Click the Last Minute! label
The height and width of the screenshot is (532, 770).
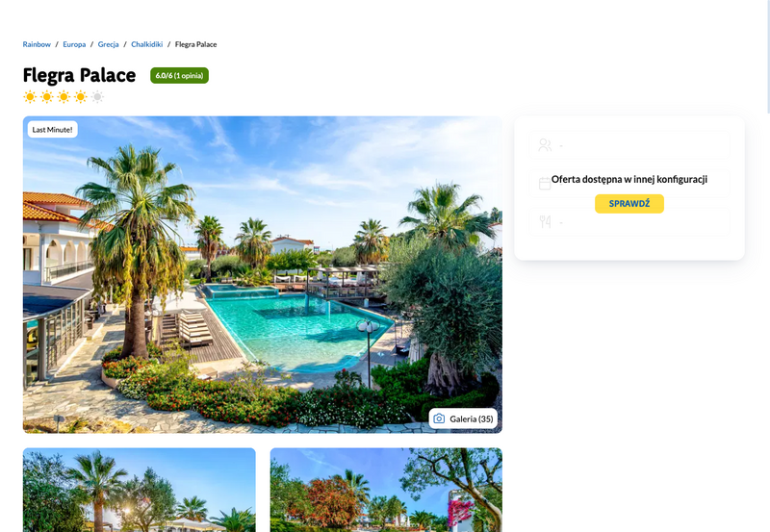pyautogui.click(x=53, y=130)
